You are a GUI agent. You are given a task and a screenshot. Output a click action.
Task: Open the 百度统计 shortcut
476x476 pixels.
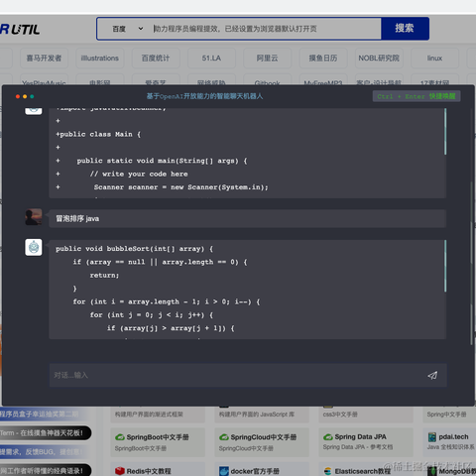tap(156, 59)
